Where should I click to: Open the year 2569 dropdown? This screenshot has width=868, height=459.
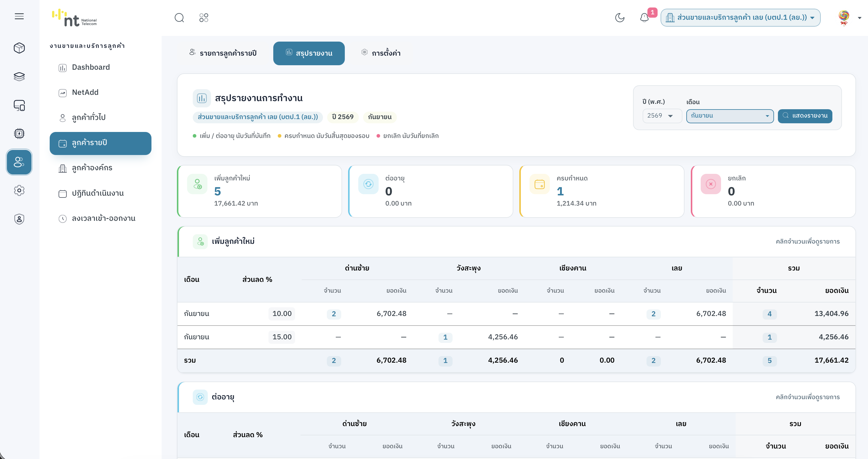662,116
